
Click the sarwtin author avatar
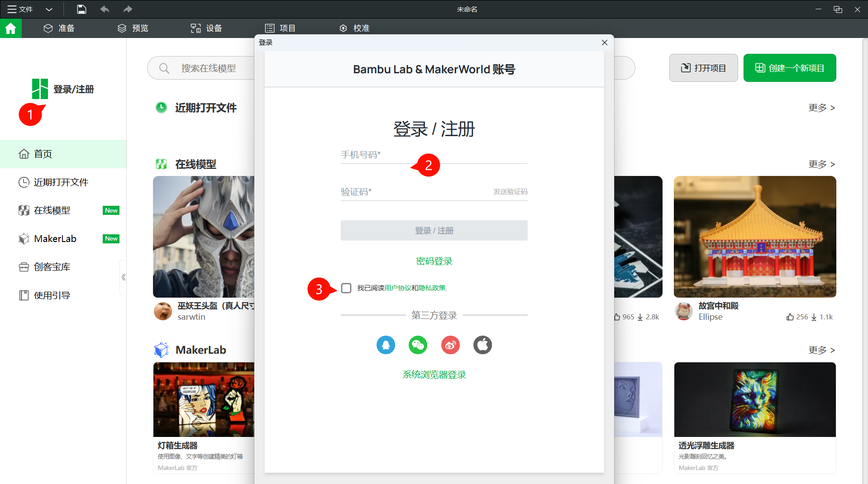pyautogui.click(x=163, y=311)
